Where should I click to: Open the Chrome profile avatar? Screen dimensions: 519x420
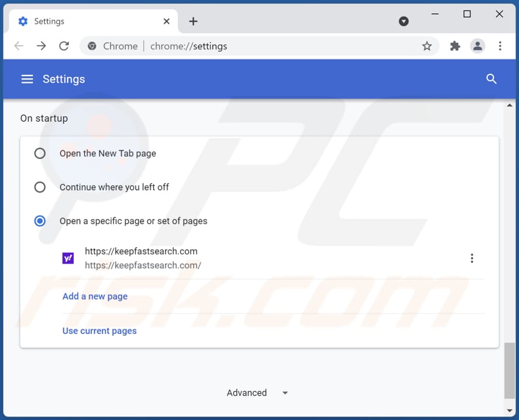click(478, 46)
